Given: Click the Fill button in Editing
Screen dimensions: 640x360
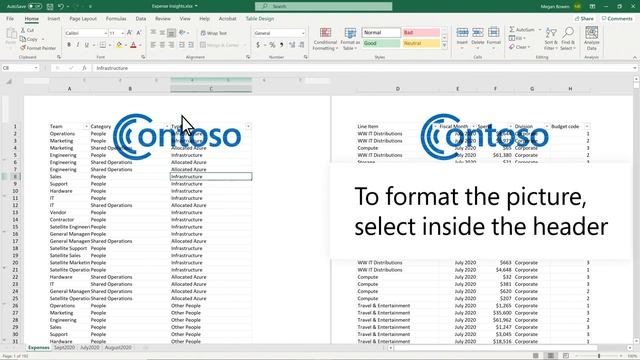Looking at the screenshot, I should tap(517, 38).
